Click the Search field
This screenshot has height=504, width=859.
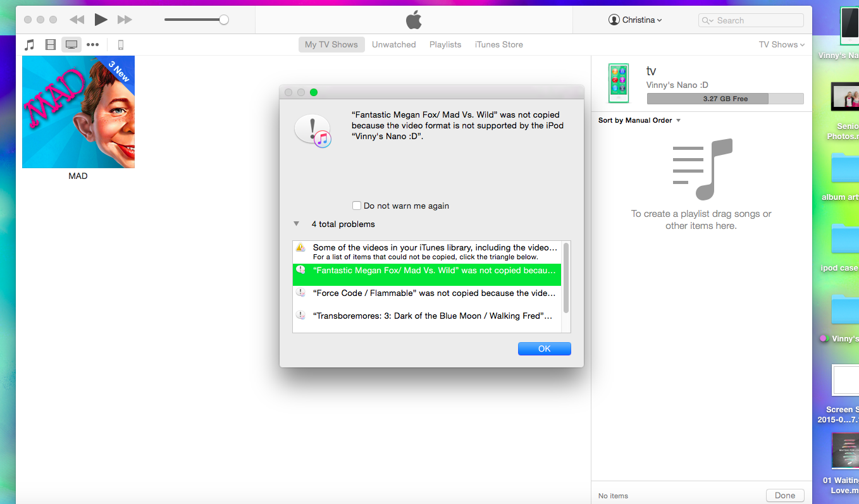click(751, 20)
